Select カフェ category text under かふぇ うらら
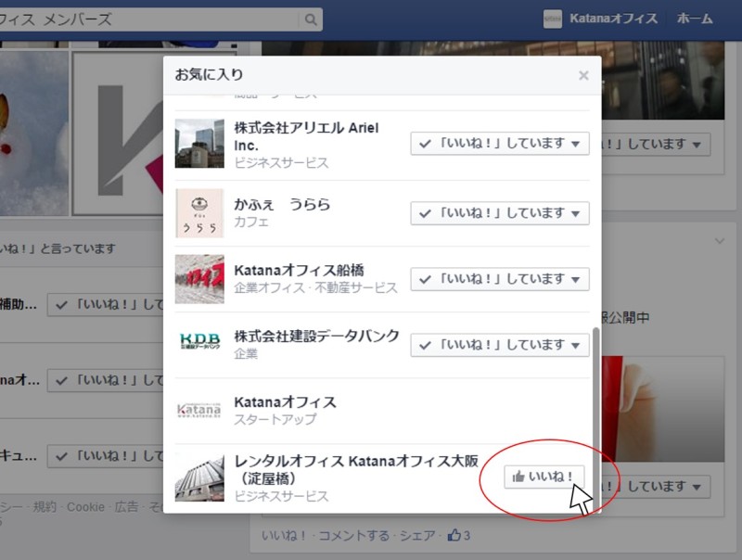This screenshot has height=560, width=742. pos(251,222)
